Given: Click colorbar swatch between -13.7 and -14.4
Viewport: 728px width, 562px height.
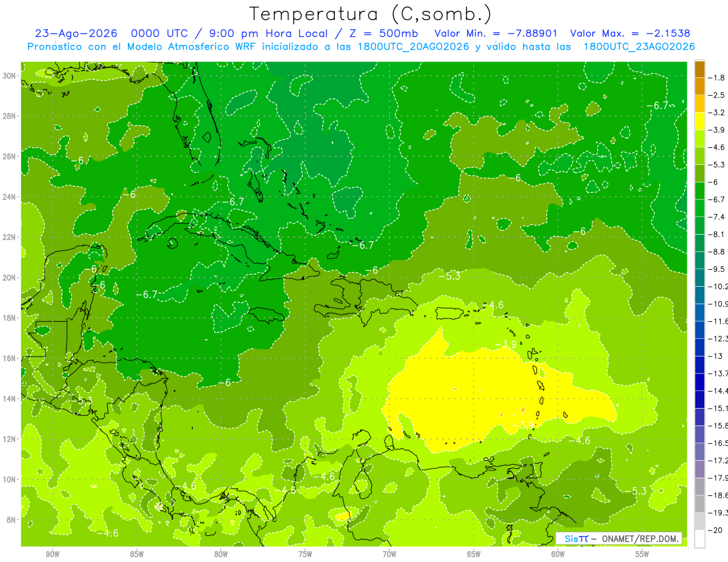Looking at the screenshot, I should pyautogui.click(x=699, y=381).
